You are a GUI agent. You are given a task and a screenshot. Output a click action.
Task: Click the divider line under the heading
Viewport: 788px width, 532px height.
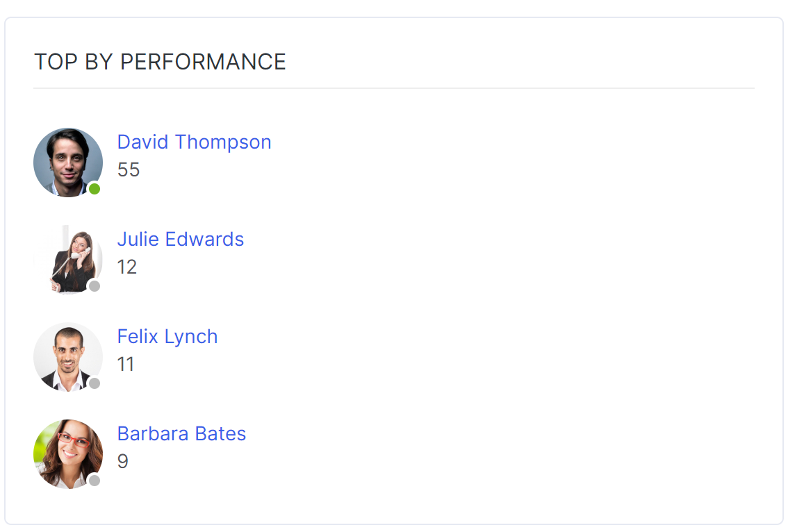point(394,88)
